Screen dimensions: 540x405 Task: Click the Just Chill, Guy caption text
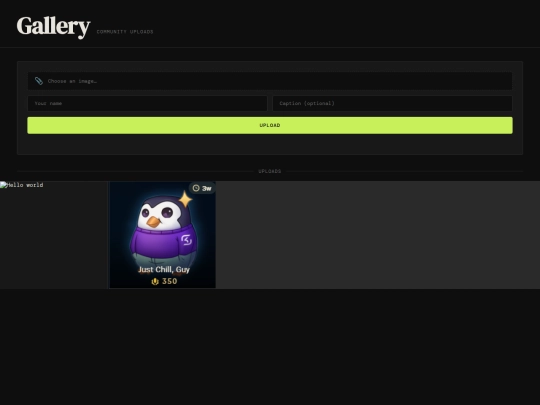(x=164, y=270)
